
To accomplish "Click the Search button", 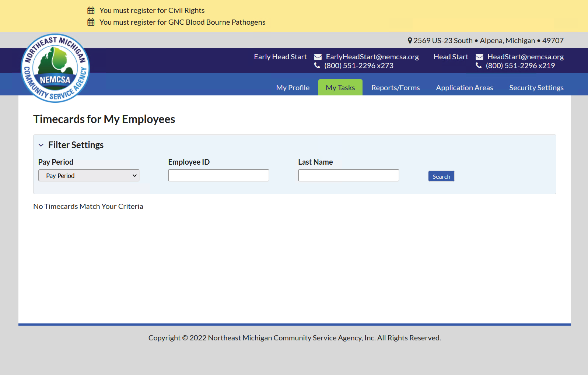I will [x=441, y=176].
